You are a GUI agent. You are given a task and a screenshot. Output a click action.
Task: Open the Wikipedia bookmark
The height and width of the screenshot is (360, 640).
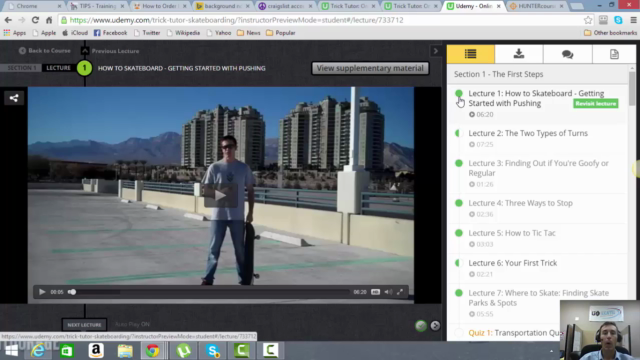click(183, 33)
